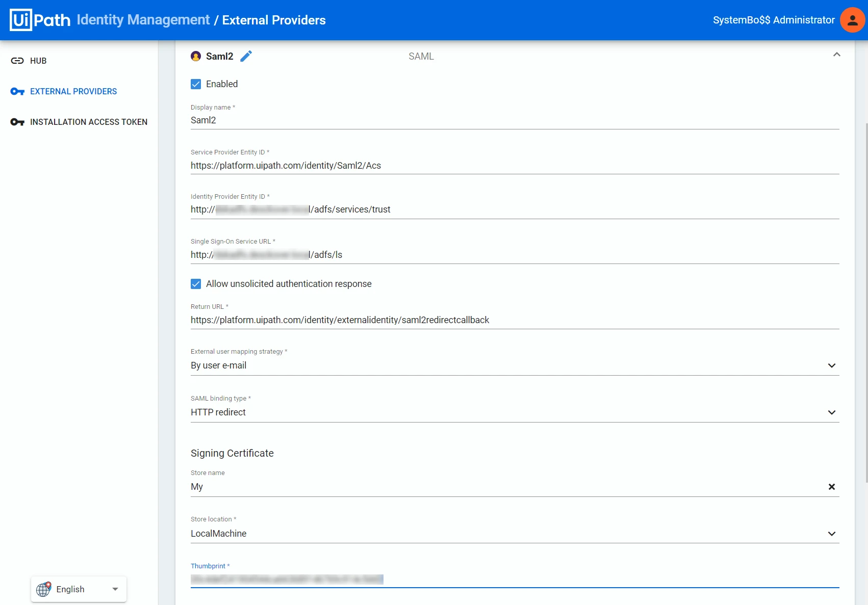Click the External Providers breadcrumb title
Image resolution: width=868 pixels, height=605 pixels.
pyautogui.click(x=274, y=20)
